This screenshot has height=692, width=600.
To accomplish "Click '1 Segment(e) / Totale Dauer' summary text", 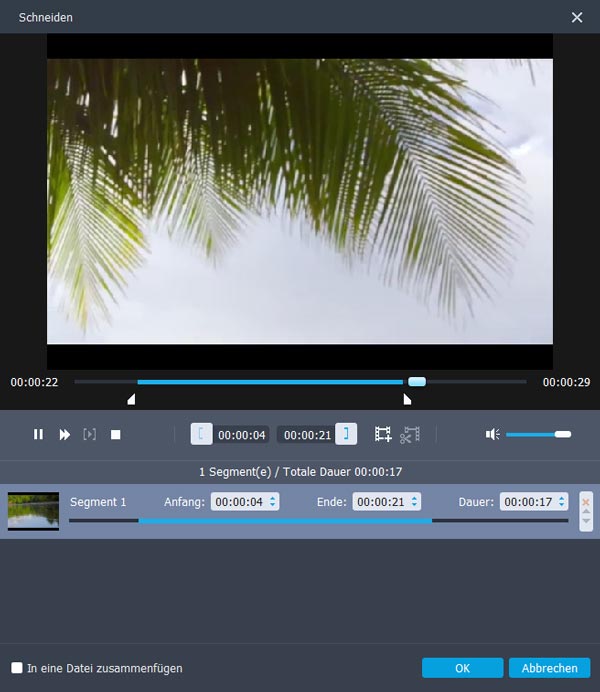I will tap(300, 472).
